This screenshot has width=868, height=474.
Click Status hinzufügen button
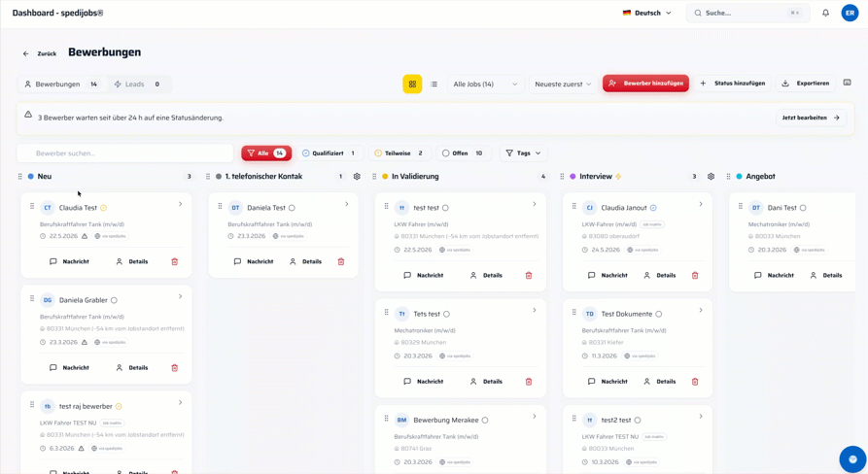point(732,84)
